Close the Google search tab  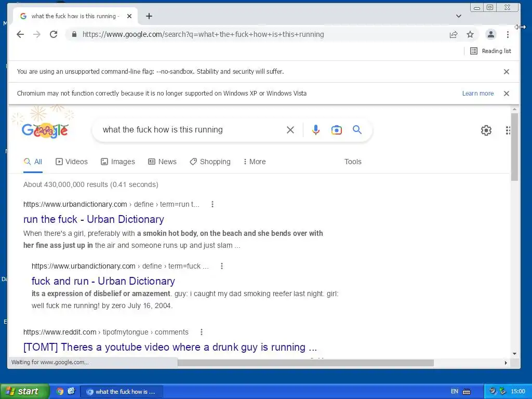[129, 16]
